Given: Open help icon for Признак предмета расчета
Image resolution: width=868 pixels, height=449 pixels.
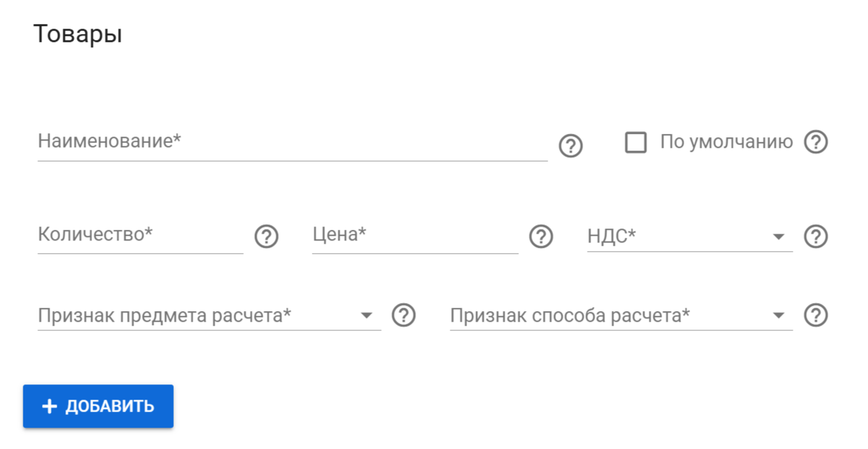Looking at the screenshot, I should coord(404,315).
